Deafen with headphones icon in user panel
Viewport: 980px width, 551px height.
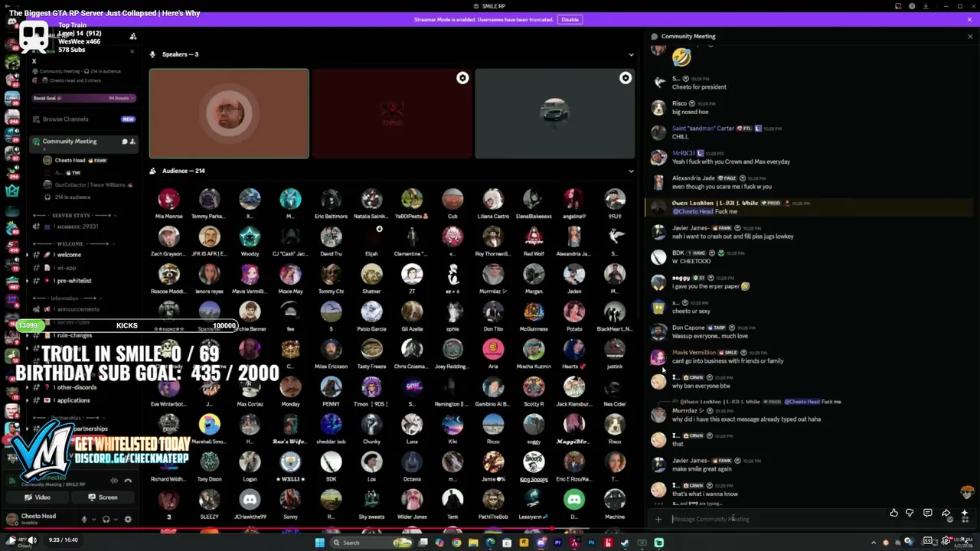[106, 519]
